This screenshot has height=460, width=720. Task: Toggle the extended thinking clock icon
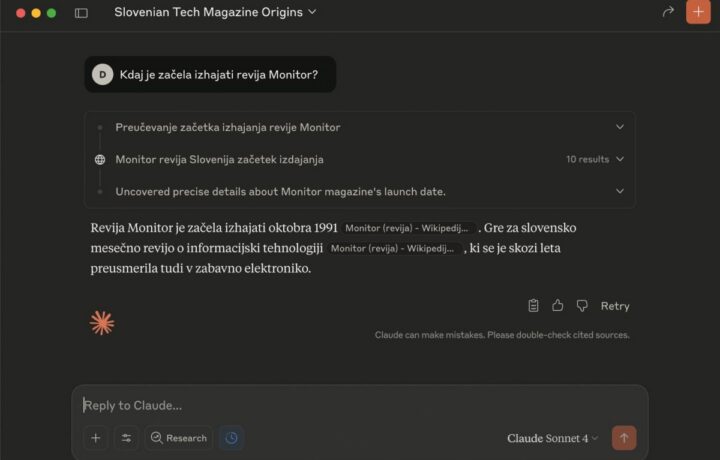tap(231, 438)
